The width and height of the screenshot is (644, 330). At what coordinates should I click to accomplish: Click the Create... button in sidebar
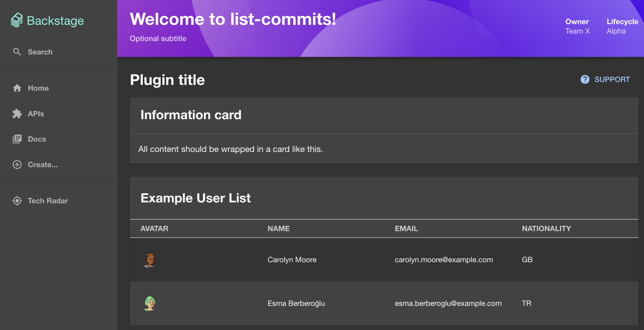pos(43,165)
